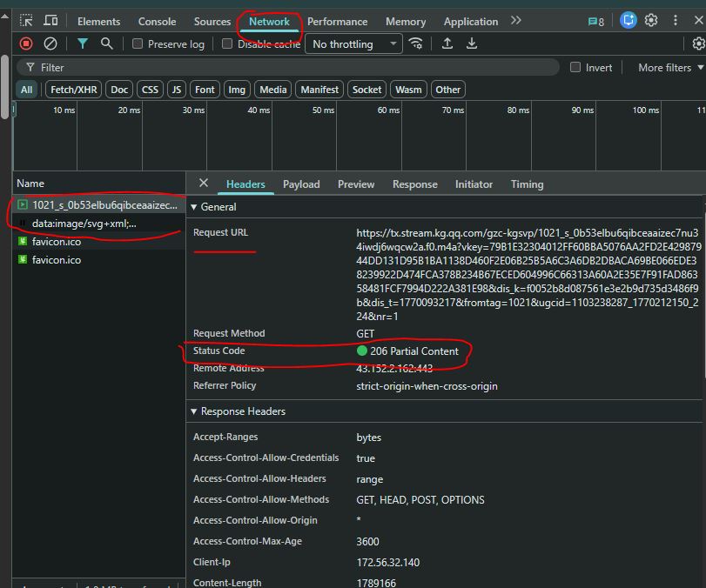This screenshot has height=588, width=706.
Task: Click the funnel filter icon
Action: tap(83, 43)
